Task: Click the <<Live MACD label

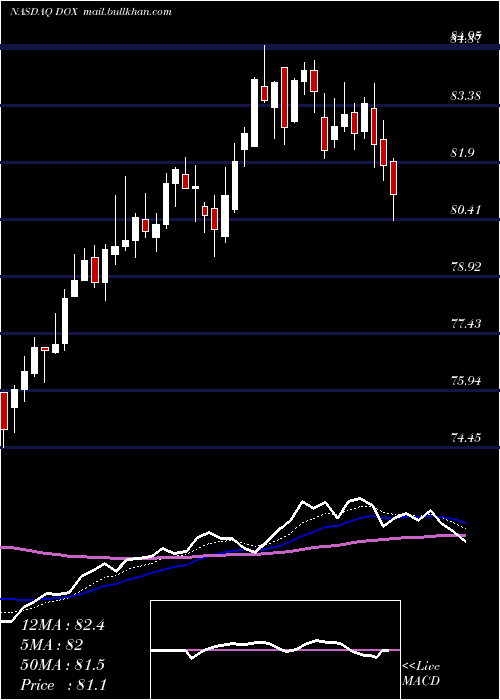Action: pyautogui.click(x=421, y=673)
